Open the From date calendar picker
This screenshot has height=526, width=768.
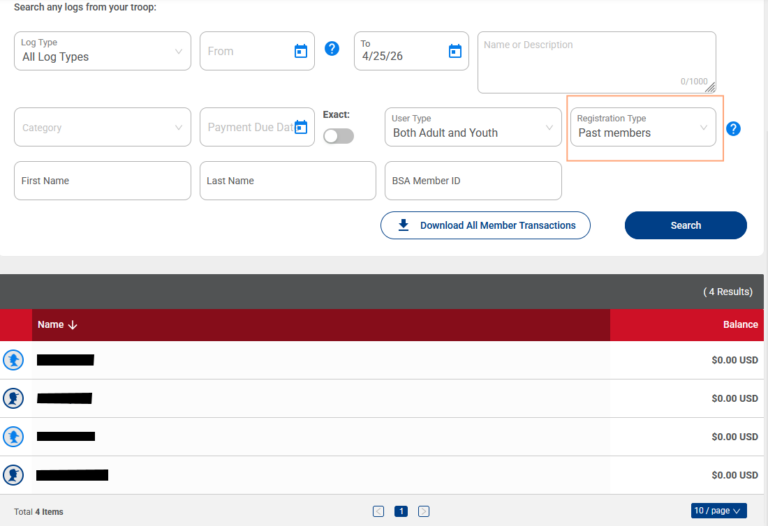301,51
